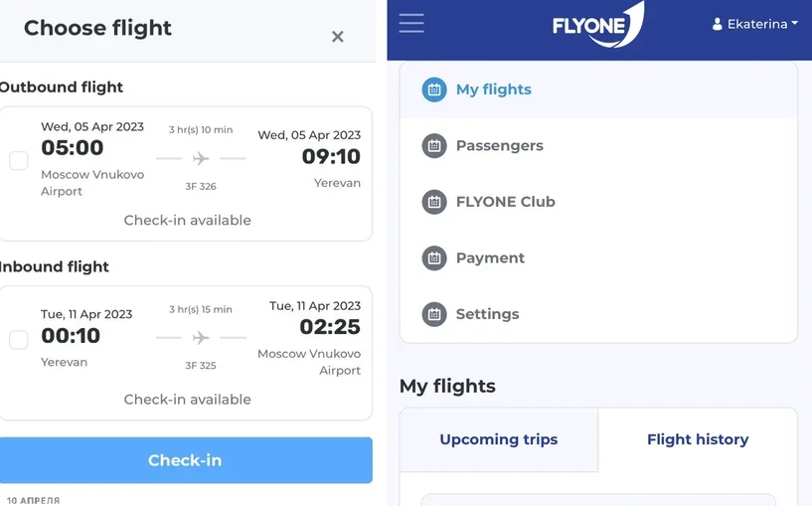Select the outbound Moscow to Yerevan flight card
The height and width of the screenshot is (506, 812).
coord(186,174)
